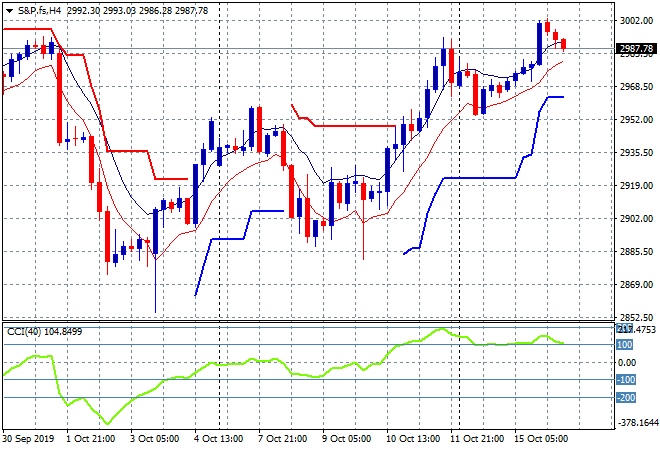Click the CCI minimum value -378.1644
The width and height of the screenshot is (660, 450).
(637, 422)
